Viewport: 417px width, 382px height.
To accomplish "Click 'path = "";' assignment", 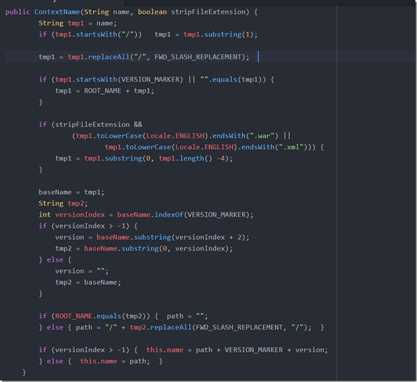I will (x=187, y=316).
